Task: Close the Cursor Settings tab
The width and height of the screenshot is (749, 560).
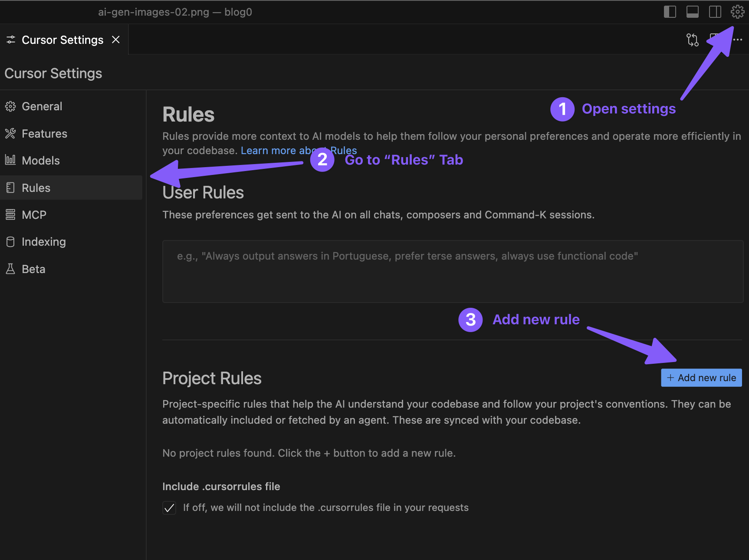Action: (x=116, y=40)
